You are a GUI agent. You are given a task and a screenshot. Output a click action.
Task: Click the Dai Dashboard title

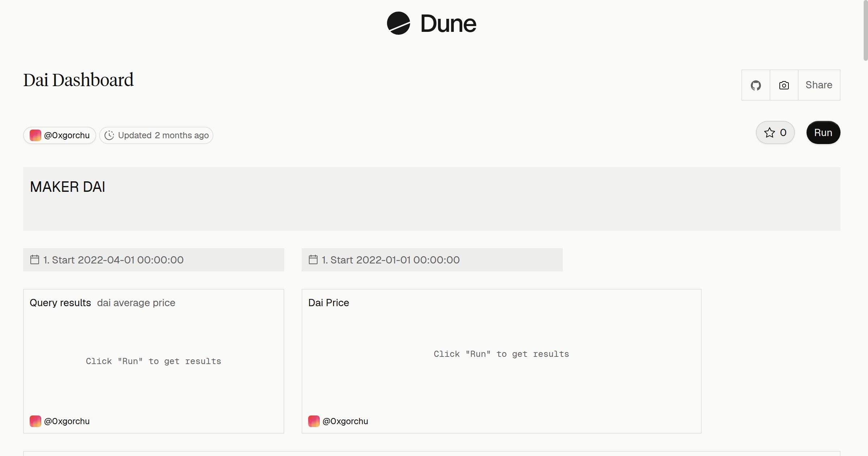pyautogui.click(x=78, y=80)
